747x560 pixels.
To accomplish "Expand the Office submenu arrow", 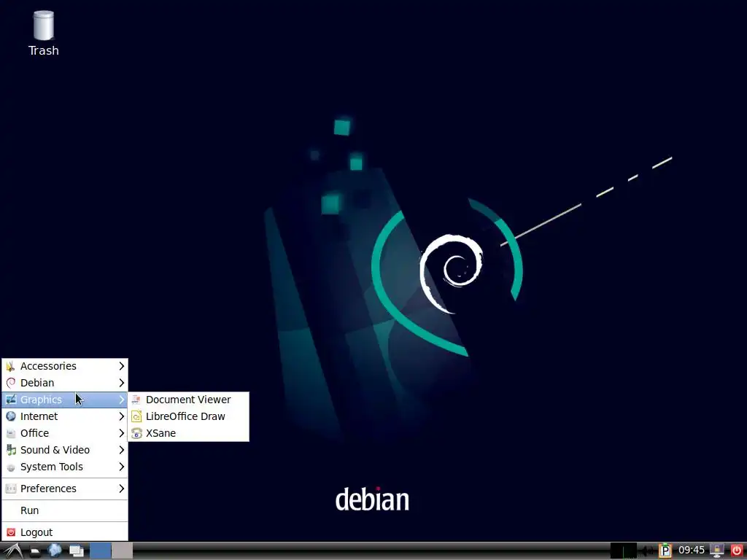I will click(x=122, y=433).
